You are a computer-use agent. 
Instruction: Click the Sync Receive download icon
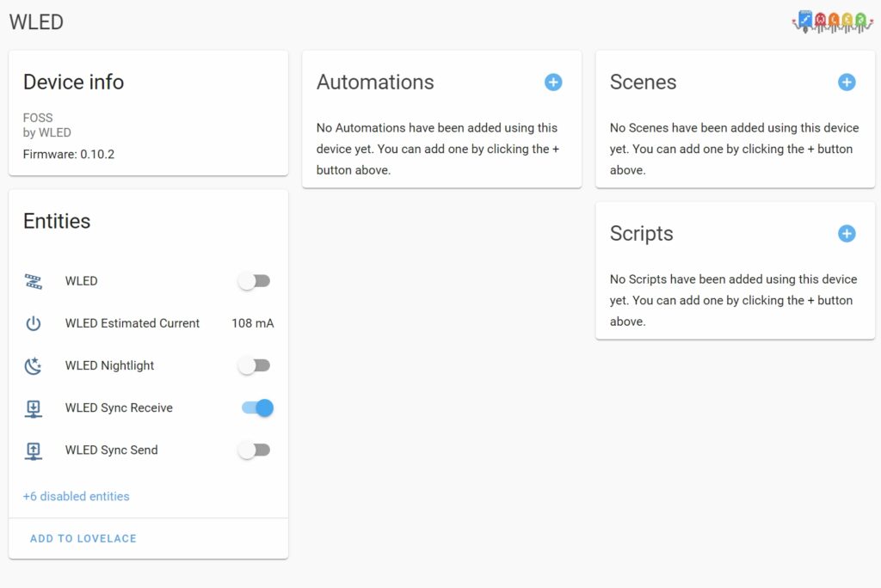34,408
